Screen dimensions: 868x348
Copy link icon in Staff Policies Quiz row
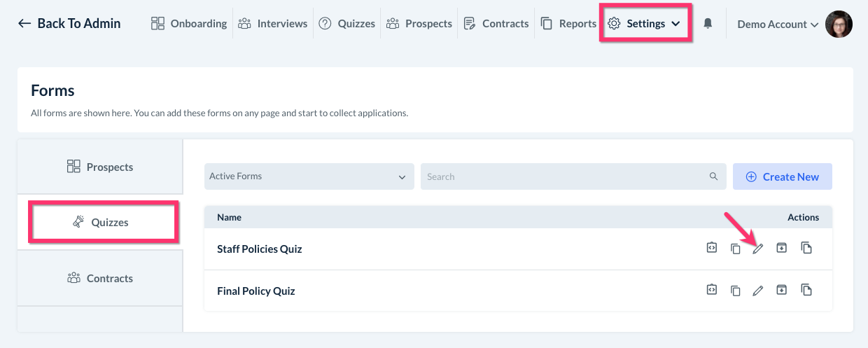click(x=735, y=249)
